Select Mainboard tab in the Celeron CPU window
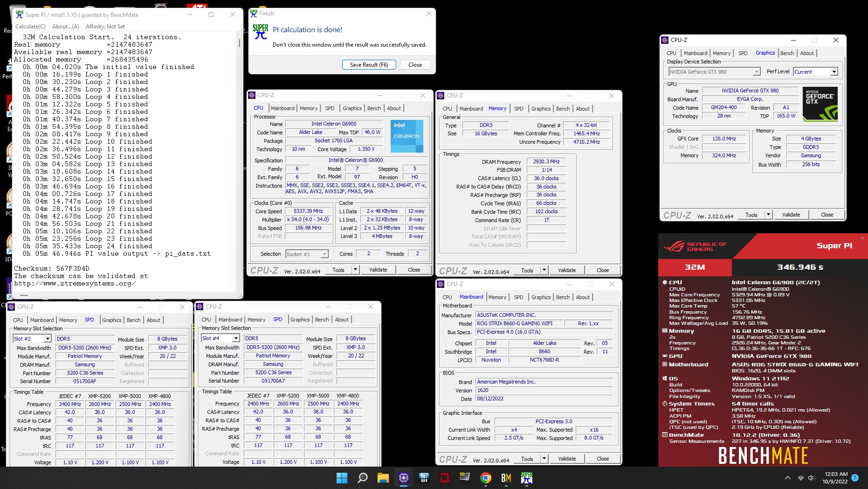 (x=282, y=108)
